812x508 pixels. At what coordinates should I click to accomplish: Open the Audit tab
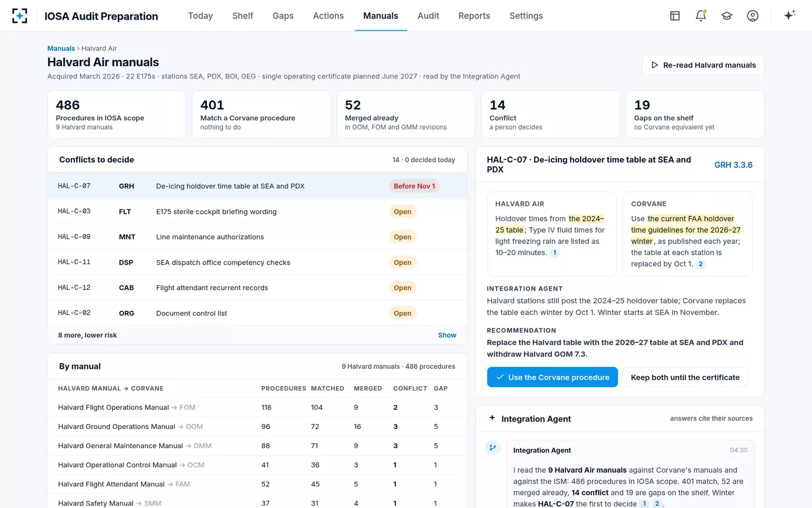click(x=428, y=16)
